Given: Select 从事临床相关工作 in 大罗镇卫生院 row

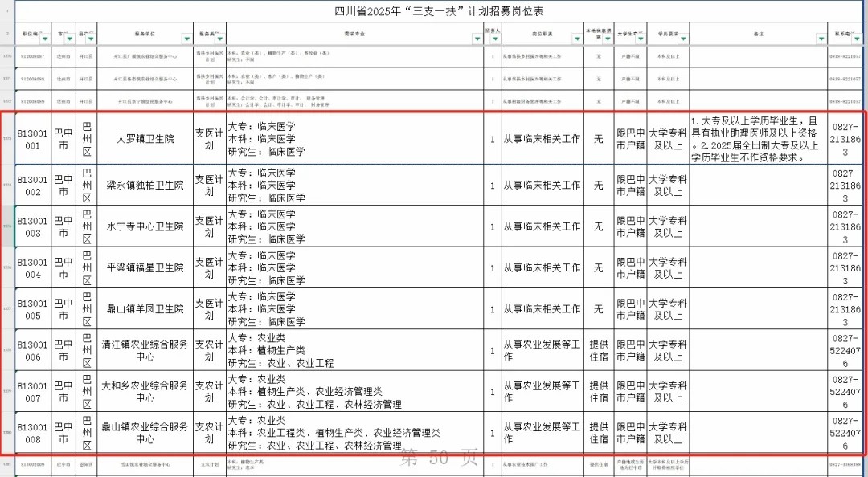Looking at the screenshot, I should point(542,139).
